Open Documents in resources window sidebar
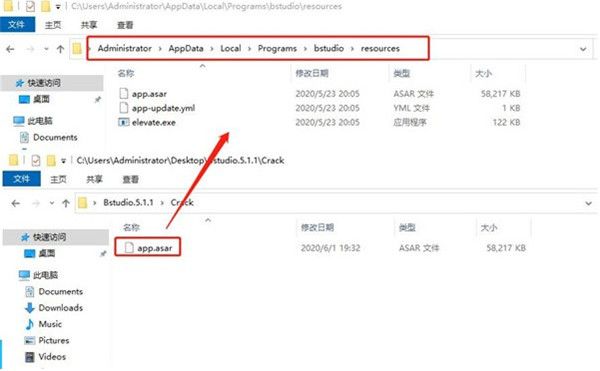The width and height of the screenshot is (600, 371). point(55,137)
